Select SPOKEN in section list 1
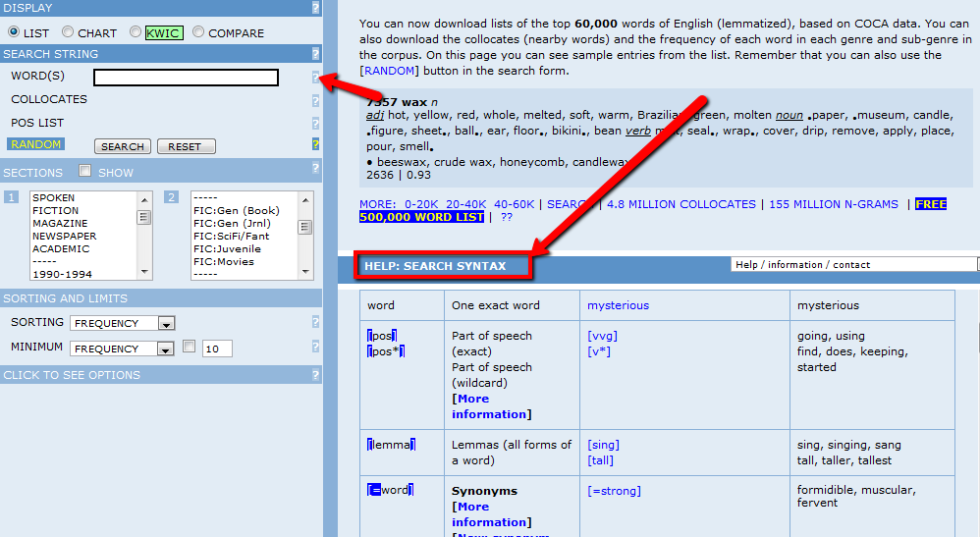The width and height of the screenshot is (980, 537). coord(54,197)
